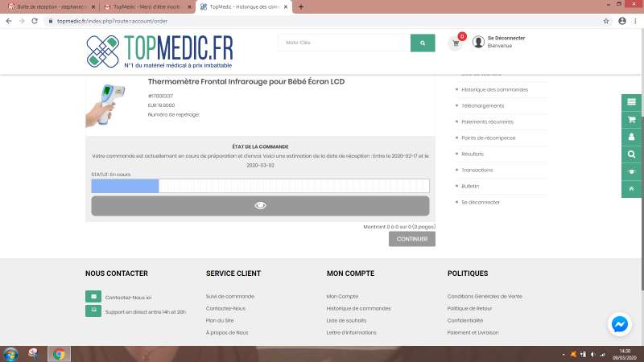Open the À propos de Nous link

[227, 332]
